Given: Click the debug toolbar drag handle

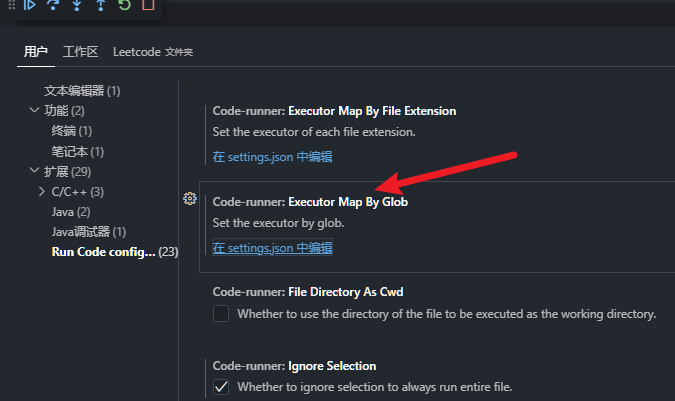Looking at the screenshot, I should tap(12, 5).
